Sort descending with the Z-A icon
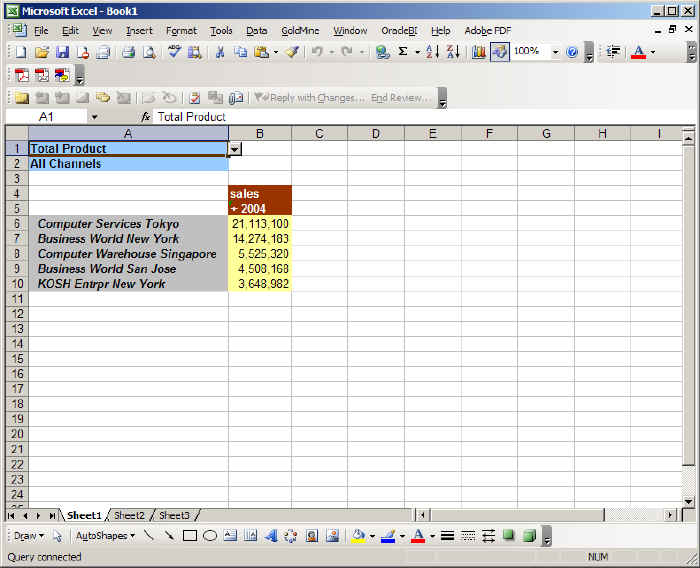Viewport: 700px width, 568px height. pyautogui.click(x=453, y=52)
